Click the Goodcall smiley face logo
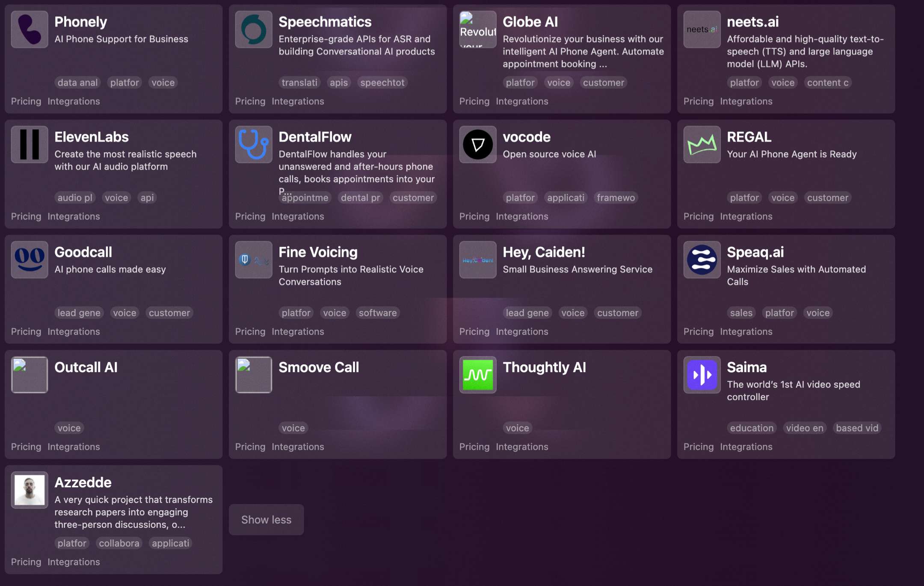 tap(30, 260)
